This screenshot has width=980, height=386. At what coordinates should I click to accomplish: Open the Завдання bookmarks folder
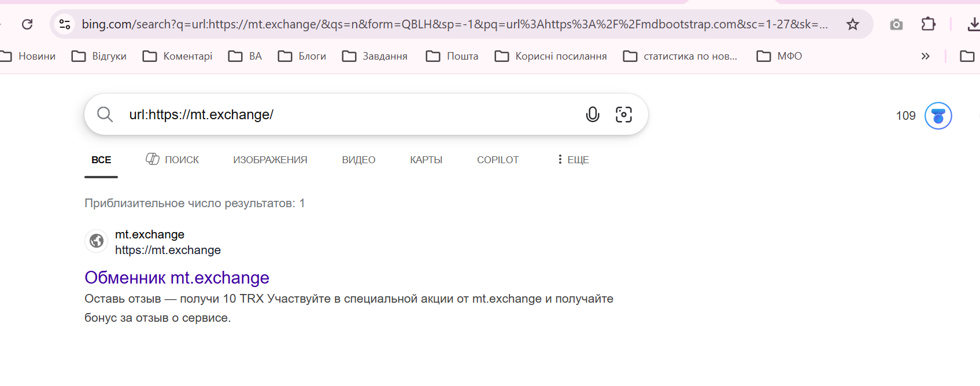[375, 56]
